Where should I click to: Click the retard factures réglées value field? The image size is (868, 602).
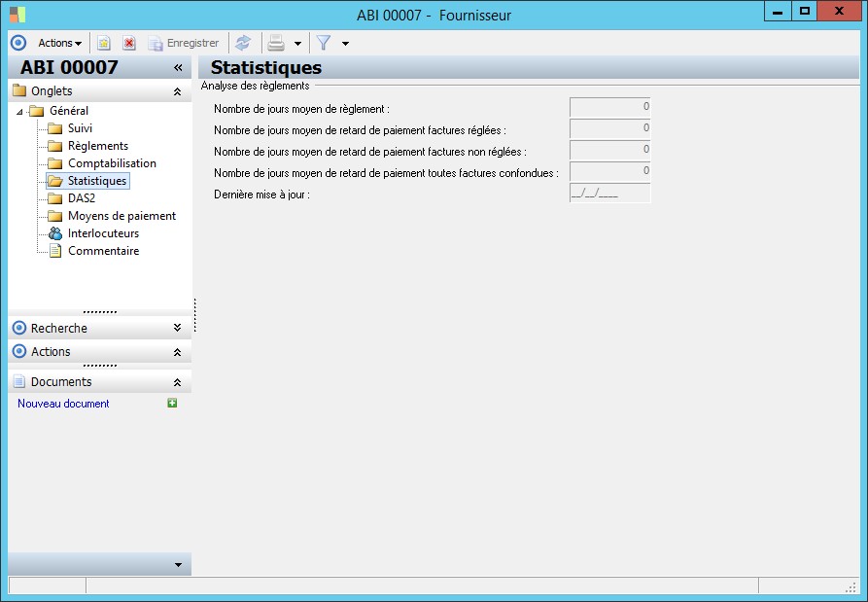pyautogui.click(x=610, y=128)
